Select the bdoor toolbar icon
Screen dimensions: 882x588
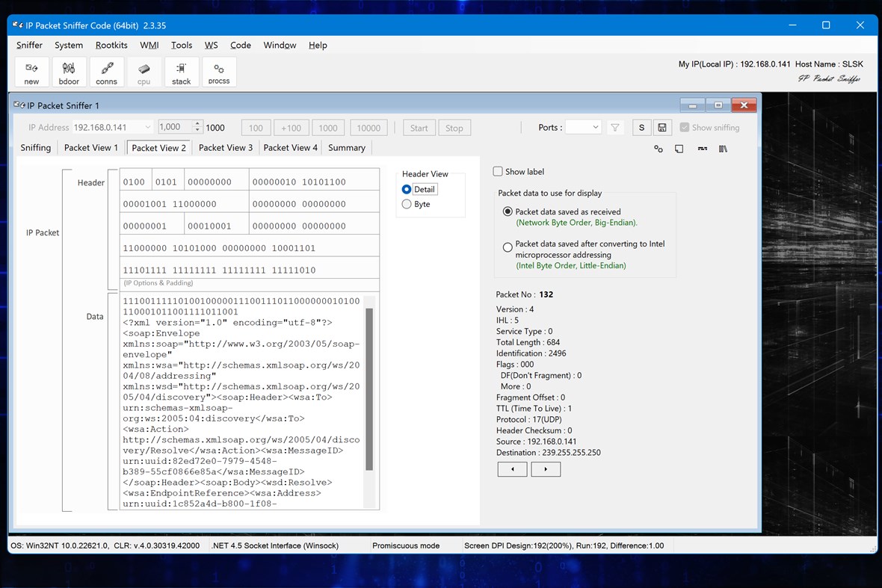click(x=69, y=71)
